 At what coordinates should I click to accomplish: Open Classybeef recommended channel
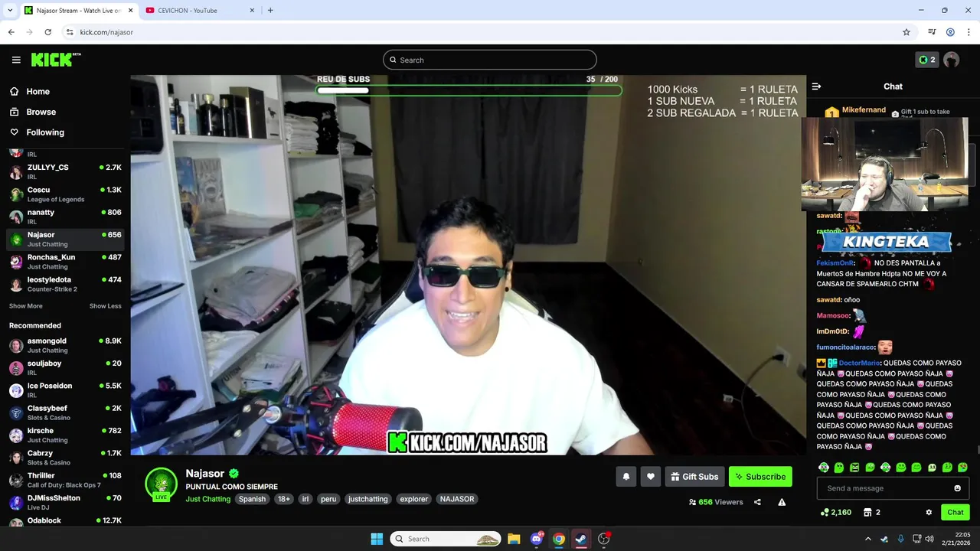click(65, 412)
